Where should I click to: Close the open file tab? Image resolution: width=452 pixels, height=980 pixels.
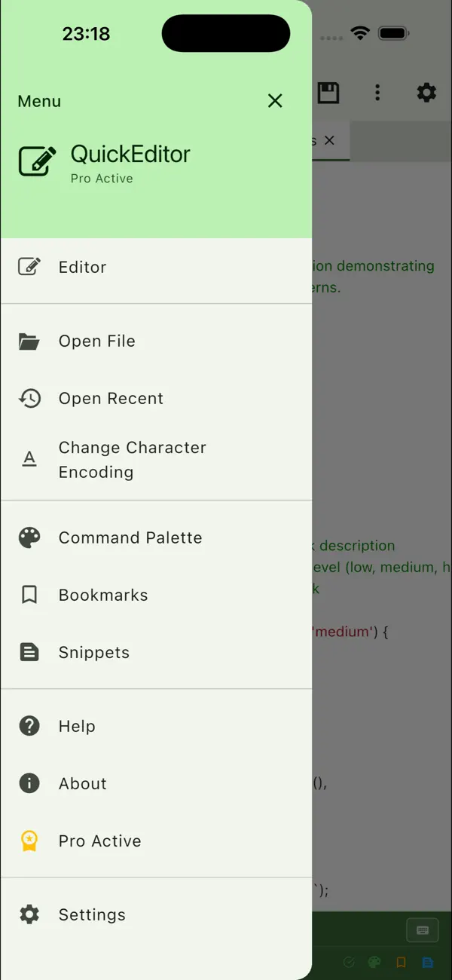[329, 140]
